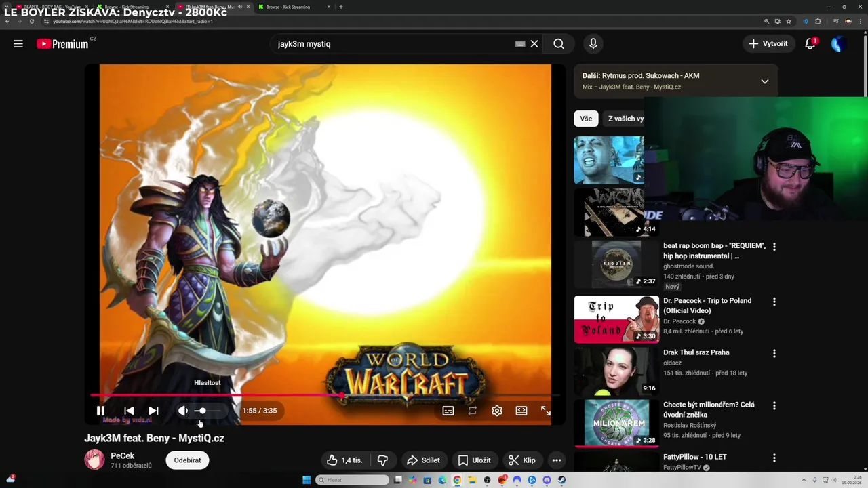This screenshot has height=488, width=868.
Task: Open the YouTube account avatar menu
Action: (x=838, y=44)
